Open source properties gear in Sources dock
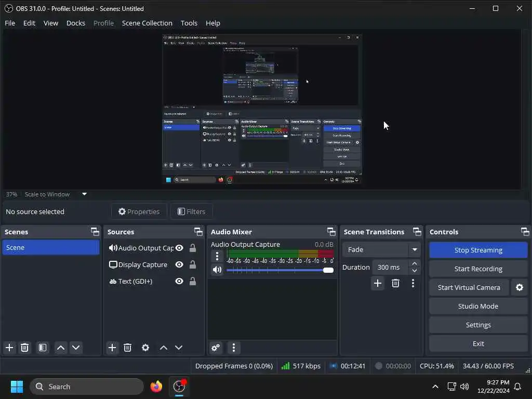The height and width of the screenshot is (399, 532). point(145,348)
